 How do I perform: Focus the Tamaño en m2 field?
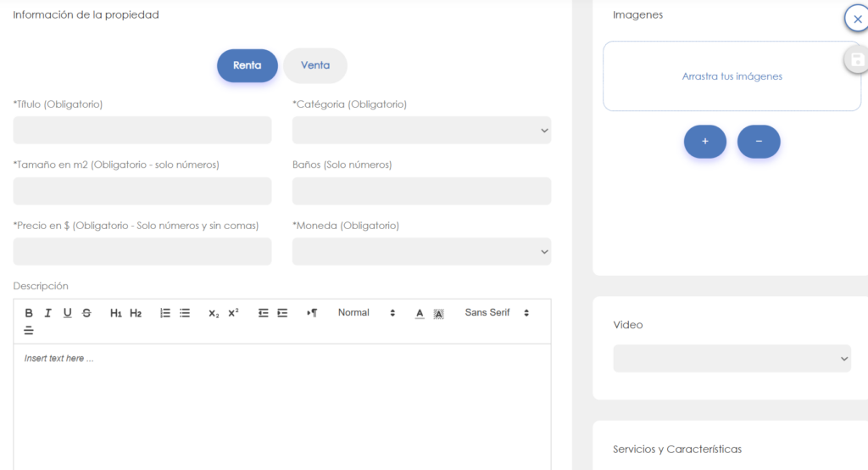(x=142, y=191)
